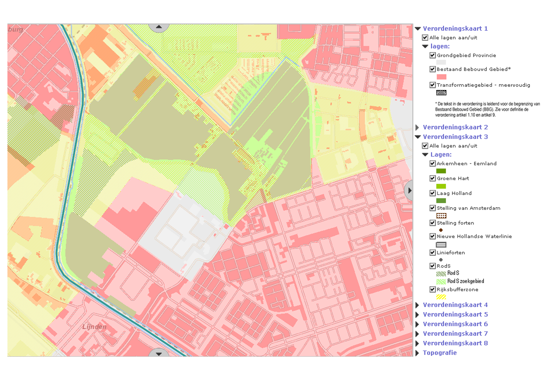
Task: Uncheck the Rijksbufferzone layer
Action: tap(432, 289)
